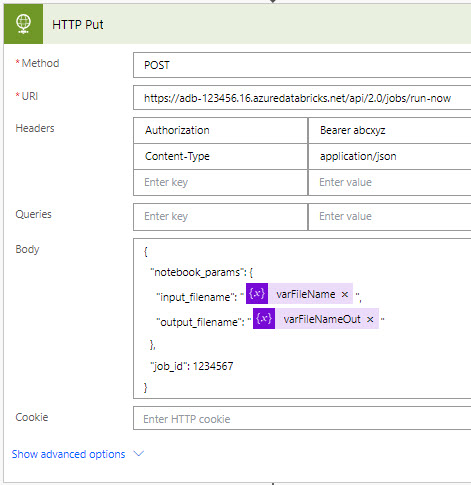Click the HTTP Put title header
This screenshot has height=485, width=471.
click(x=78, y=25)
